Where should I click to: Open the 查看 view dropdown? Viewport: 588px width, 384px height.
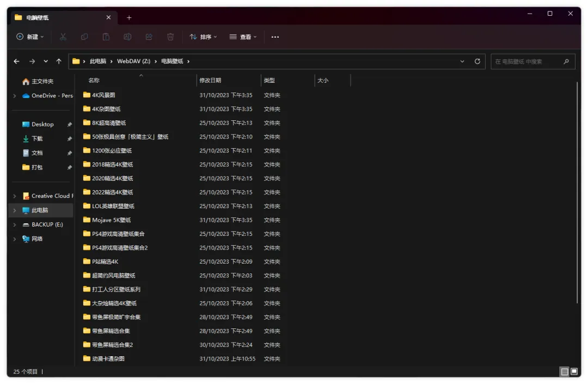click(243, 37)
